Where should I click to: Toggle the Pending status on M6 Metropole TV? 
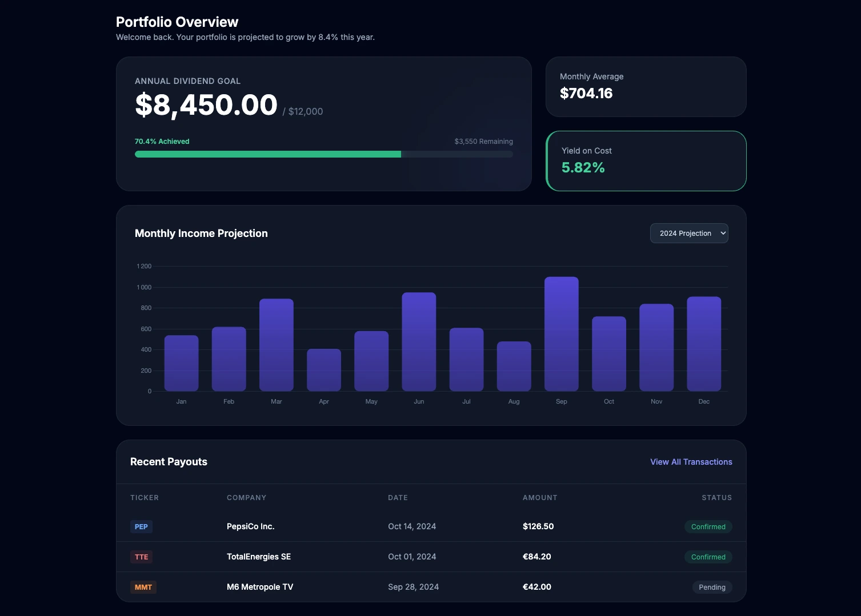click(712, 587)
